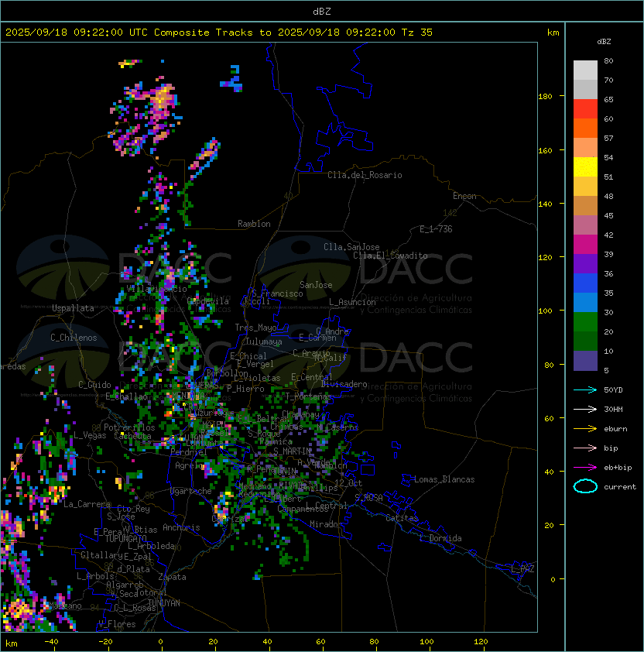Click the 'dBZ' heading above color scale
Image resolution: width=644 pixels, height=652 pixels.
[x=604, y=42]
